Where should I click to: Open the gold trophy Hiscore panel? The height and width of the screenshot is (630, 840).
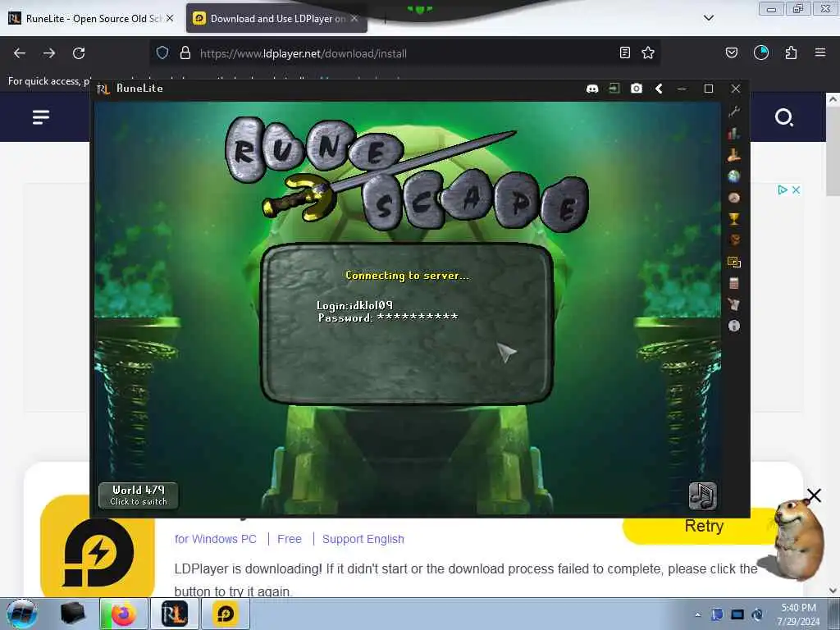734,218
